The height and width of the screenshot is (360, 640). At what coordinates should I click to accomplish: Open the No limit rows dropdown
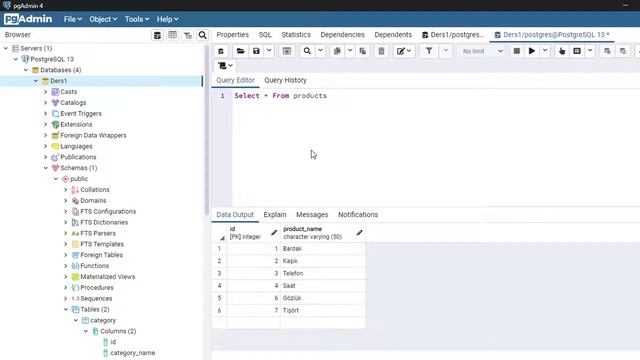[x=482, y=51]
